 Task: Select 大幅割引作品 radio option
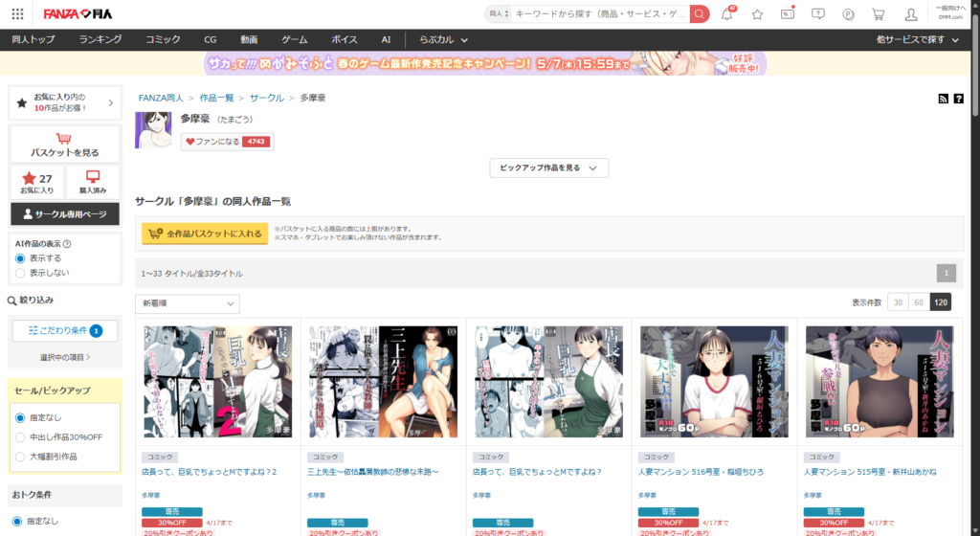(x=20, y=457)
